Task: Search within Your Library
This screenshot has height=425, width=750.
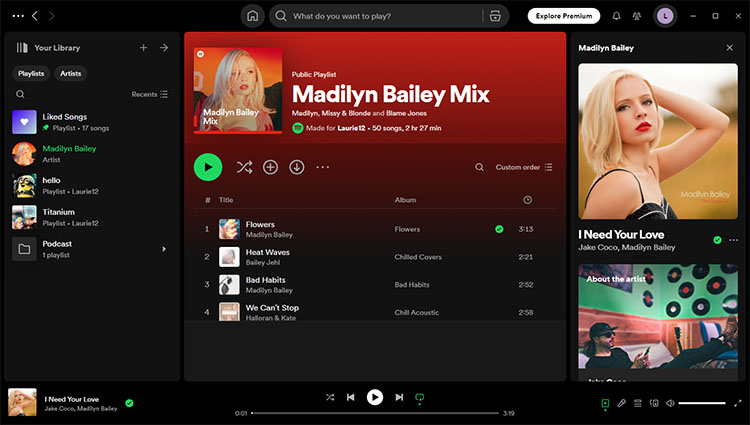Action: tap(20, 94)
